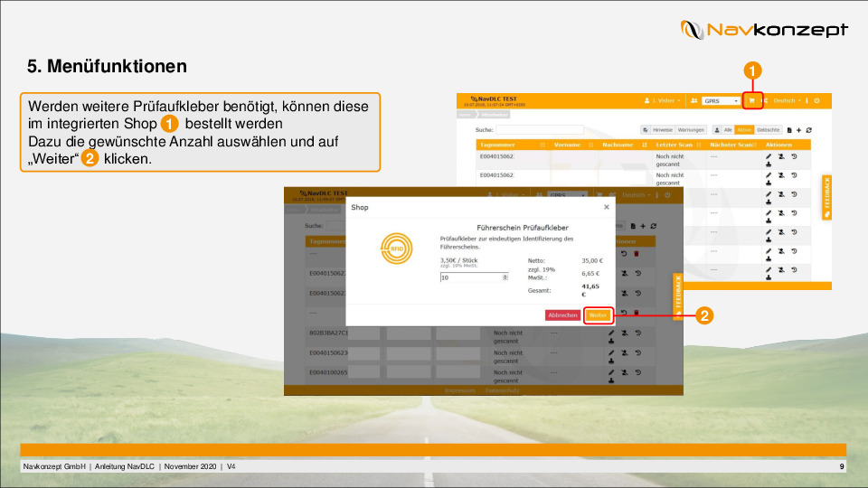
Task: Toggle the Hinweise filter button
Action: click(x=662, y=130)
